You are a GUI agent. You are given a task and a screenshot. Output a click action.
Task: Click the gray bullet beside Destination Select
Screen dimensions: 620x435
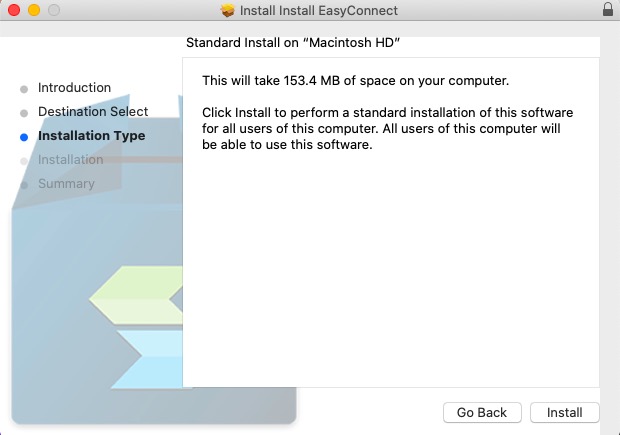point(24,113)
